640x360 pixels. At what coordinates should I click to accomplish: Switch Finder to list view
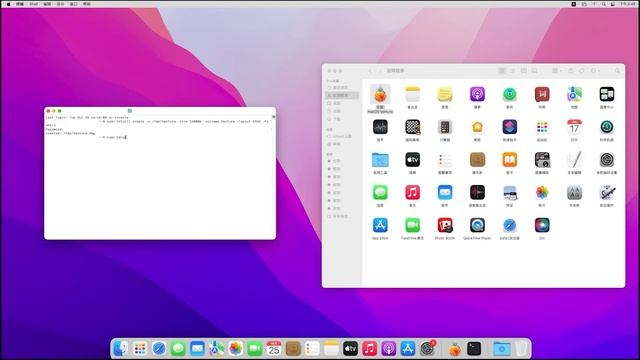513,71
